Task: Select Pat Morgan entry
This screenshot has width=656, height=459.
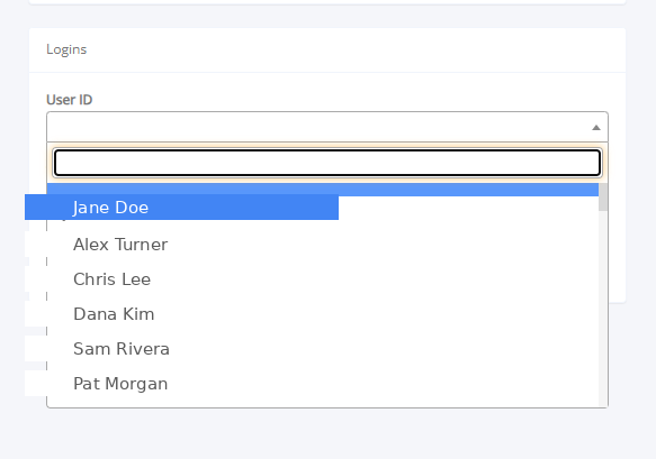Action: pyautogui.click(x=120, y=383)
